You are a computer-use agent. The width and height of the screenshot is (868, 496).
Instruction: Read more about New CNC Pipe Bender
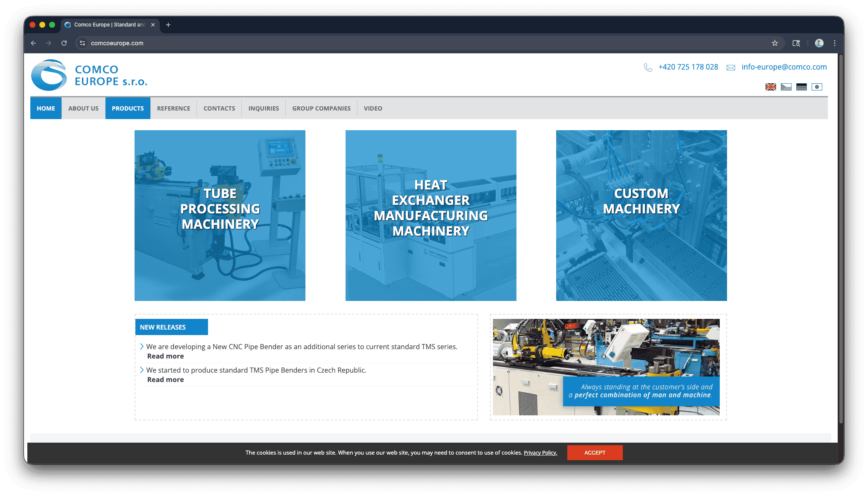pyautogui.click(x=165, y=356)
